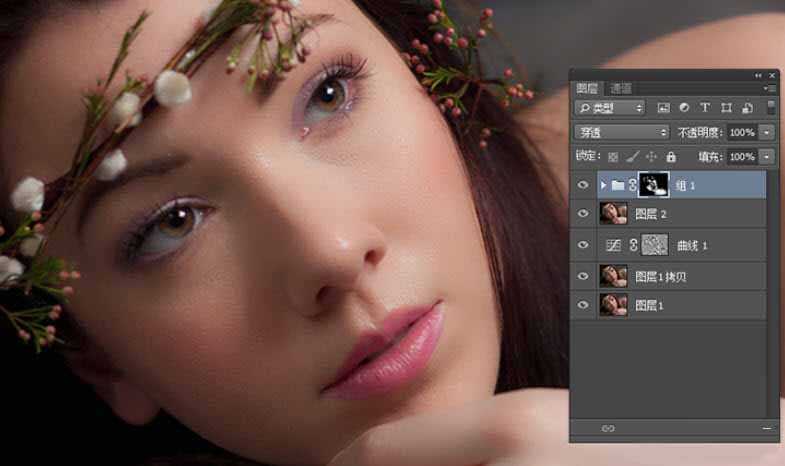Image resolution: width=785 pixels, height=466 pixels.
Task: Open the 类型 filter type dropdown
Action: click(610, 108)
